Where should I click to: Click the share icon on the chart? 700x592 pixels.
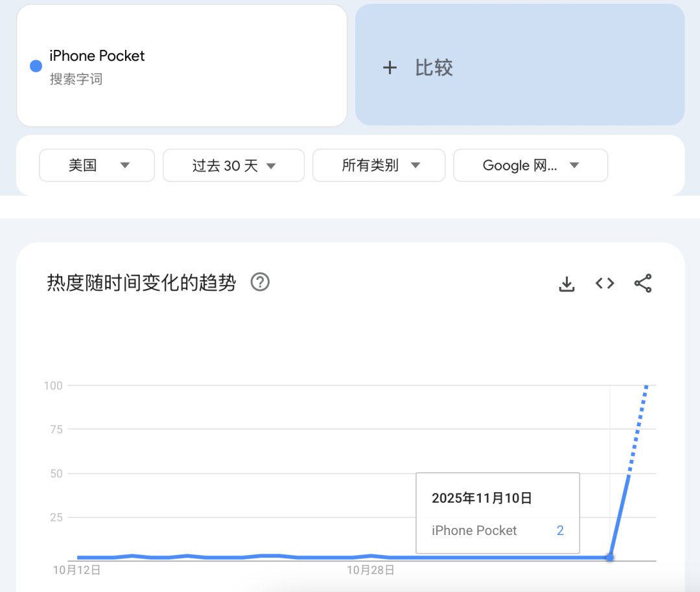643,284
